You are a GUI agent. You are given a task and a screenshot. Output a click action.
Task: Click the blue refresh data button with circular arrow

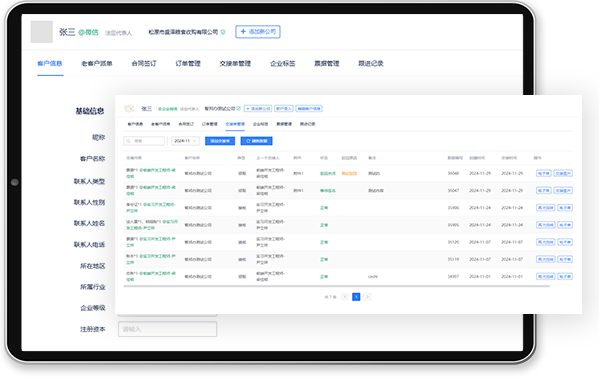coord(256,141)
